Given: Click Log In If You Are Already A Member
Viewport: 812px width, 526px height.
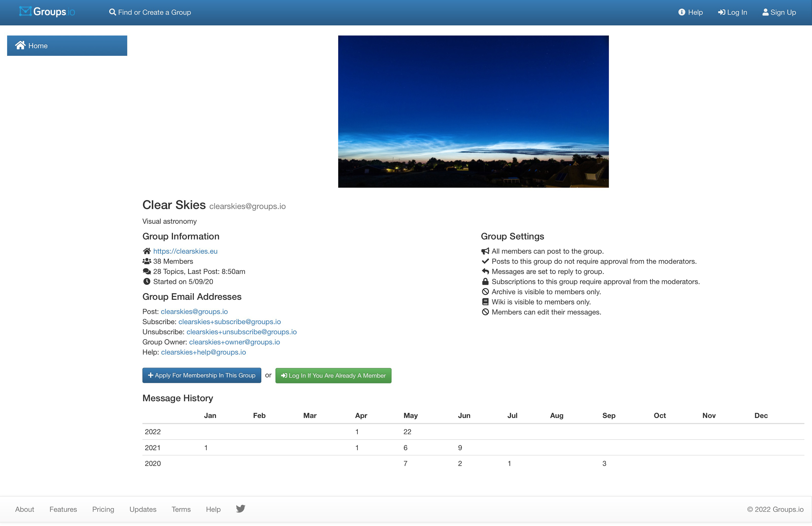Looking at the screenshot, I should [x=333, y=375].
